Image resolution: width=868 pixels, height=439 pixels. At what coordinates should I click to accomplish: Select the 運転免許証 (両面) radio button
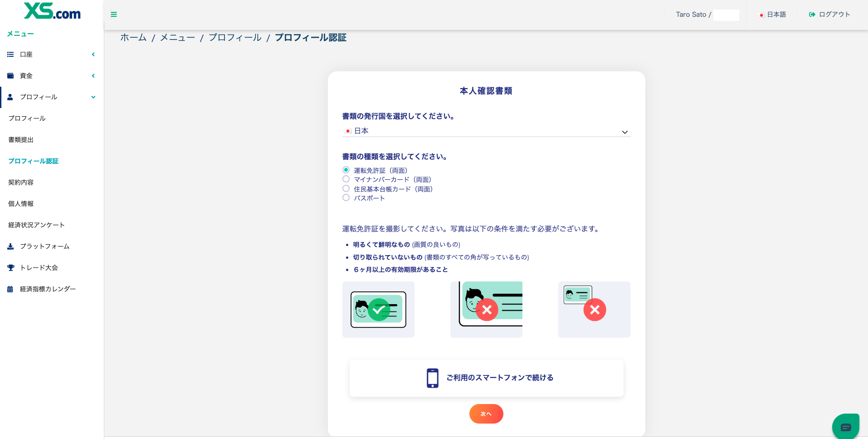346,170
